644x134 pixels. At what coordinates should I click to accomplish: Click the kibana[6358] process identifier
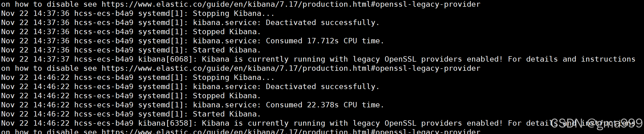168,123
